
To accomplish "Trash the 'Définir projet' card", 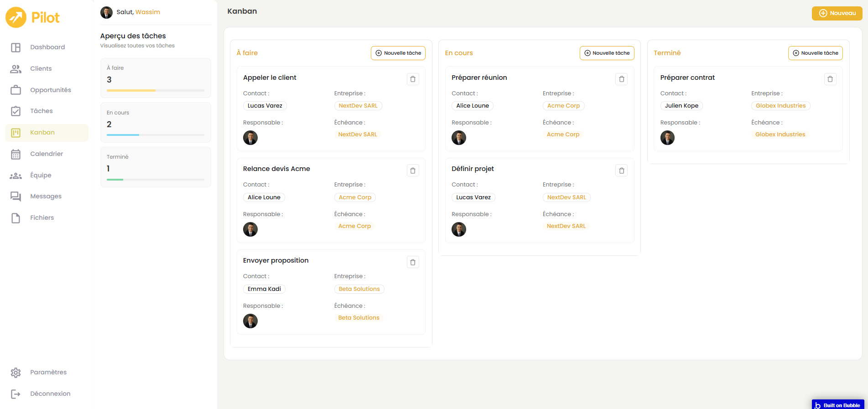I will [x=621, y=171].
